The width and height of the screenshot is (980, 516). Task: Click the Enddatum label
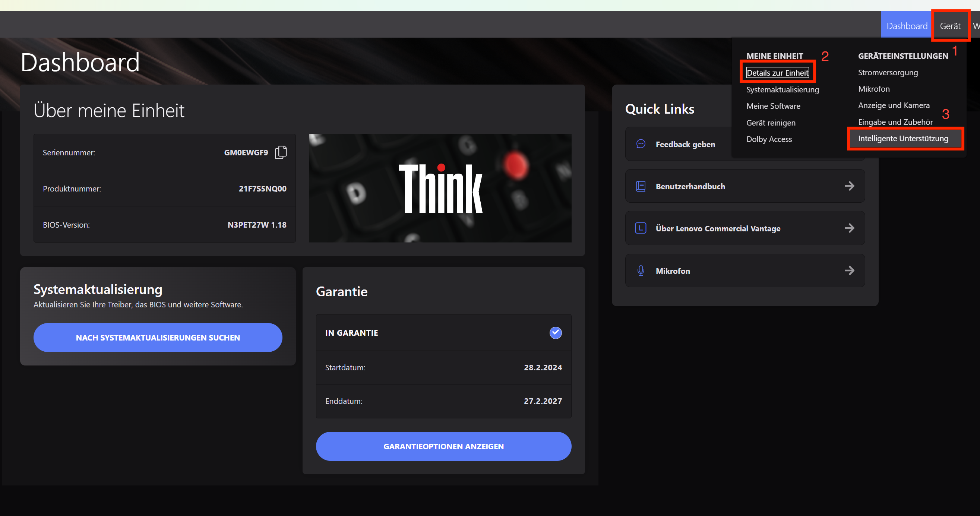(344, 401)
